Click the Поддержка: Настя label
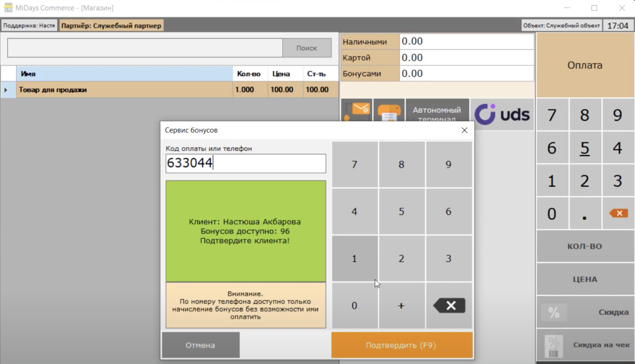The image size is (635, 364). pyautogui.click(x=29, y=25)
